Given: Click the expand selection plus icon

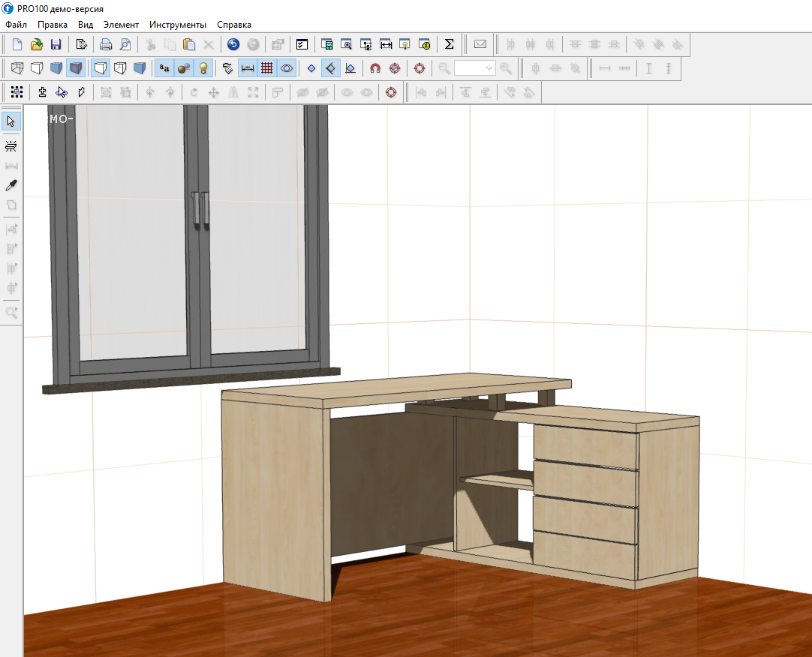Looking at the screenshot, I should [42, 92].
